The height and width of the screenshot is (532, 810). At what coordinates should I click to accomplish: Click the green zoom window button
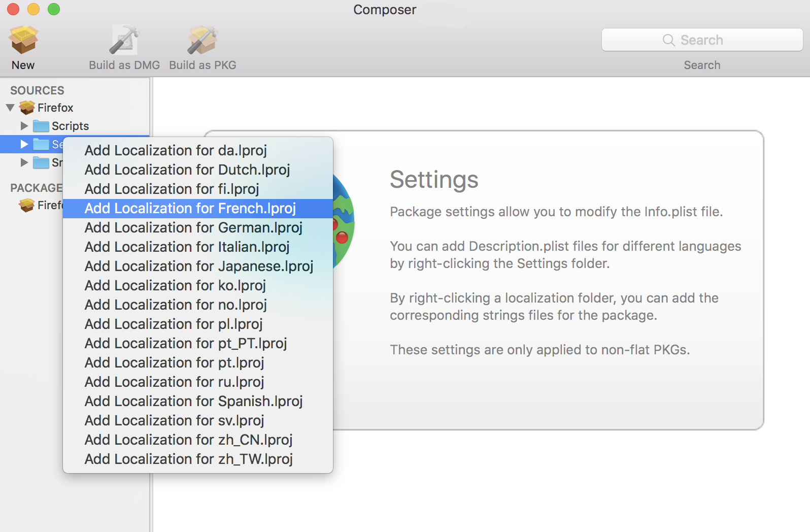(x=54, y=9)
